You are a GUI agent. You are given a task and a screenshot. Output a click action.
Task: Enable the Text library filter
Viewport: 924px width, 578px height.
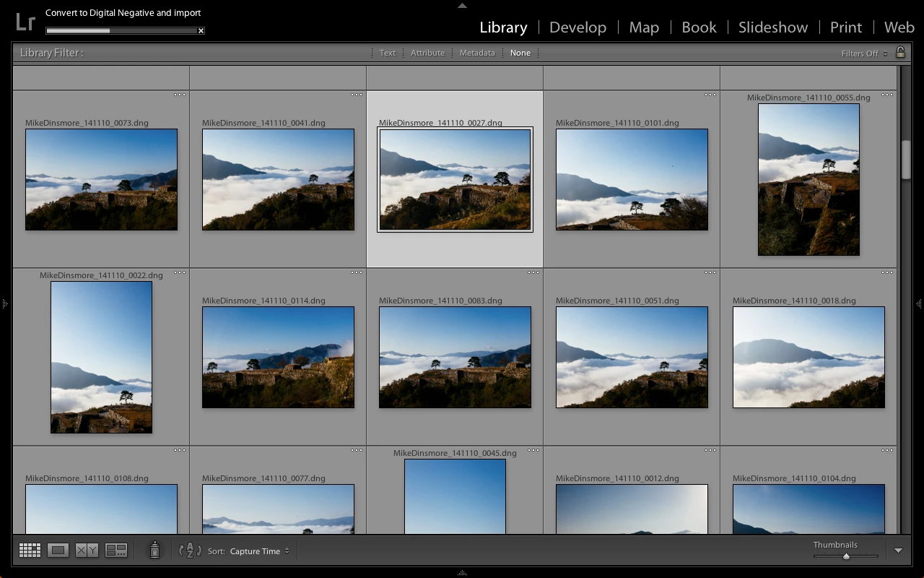pos(388,53)
